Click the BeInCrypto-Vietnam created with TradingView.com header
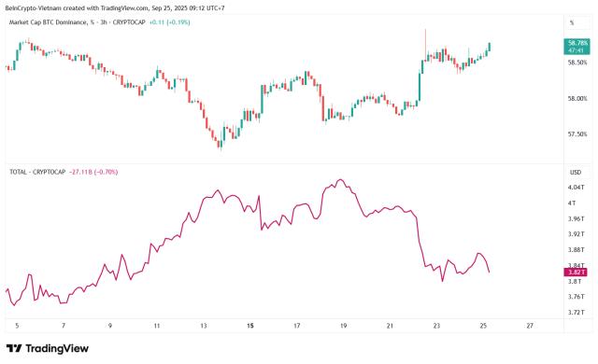The width and height of the screenshot is (598, 364). [x=115, y=8]
